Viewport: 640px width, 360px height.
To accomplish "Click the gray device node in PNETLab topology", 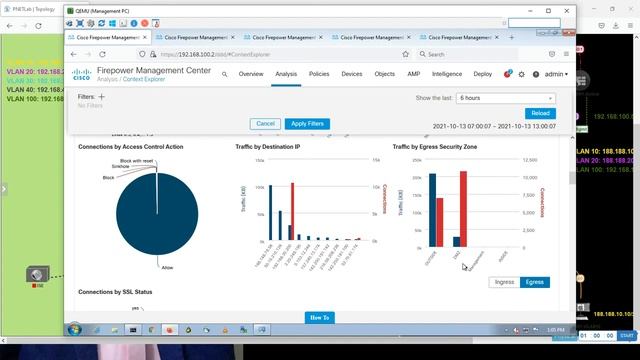I will tap(38, 274).
